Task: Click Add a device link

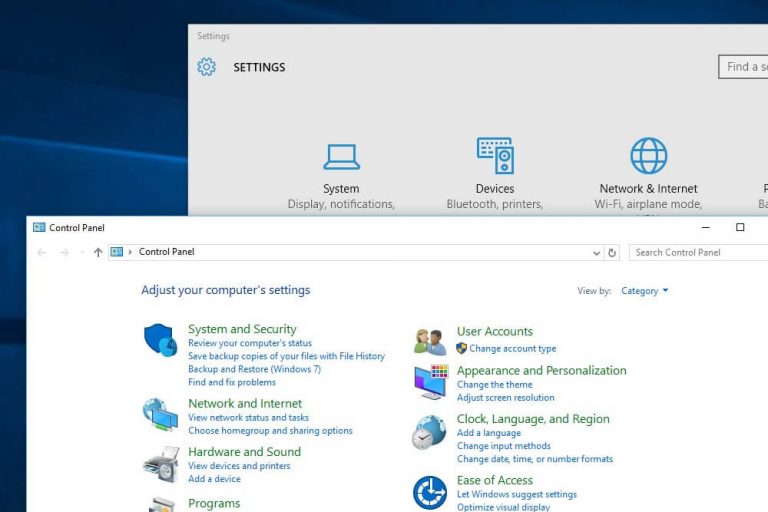Action: [x=215, y=479]
